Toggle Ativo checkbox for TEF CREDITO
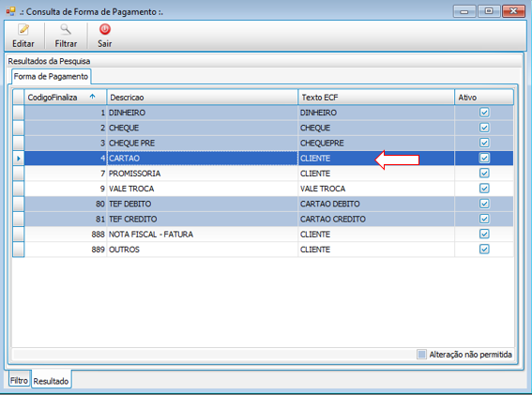 coord(484,219)
